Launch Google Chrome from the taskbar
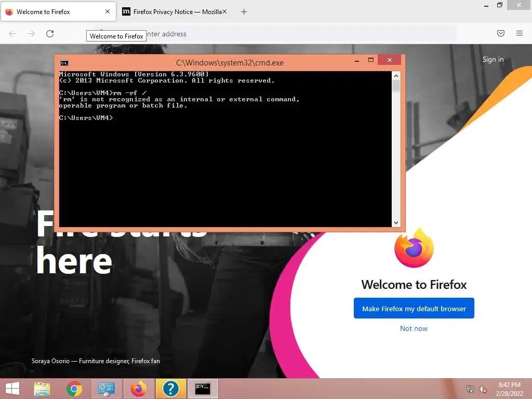The width and height of the screenshot is (532, 399). [x=74, y=389]
